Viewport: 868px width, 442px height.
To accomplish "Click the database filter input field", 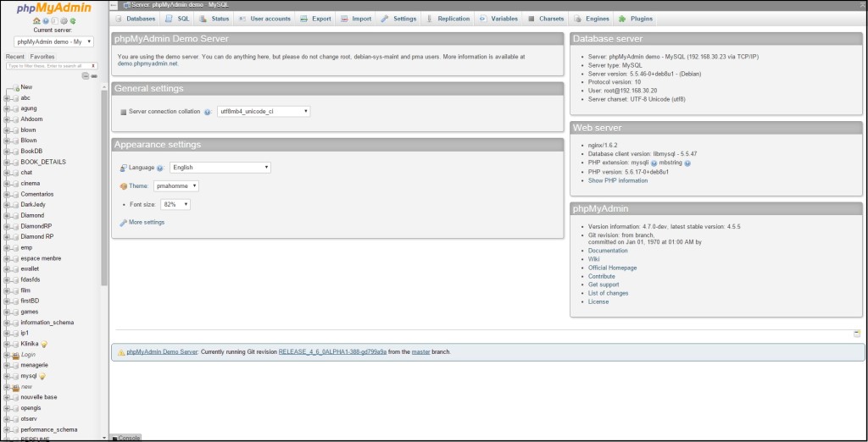I will [48, 65].
